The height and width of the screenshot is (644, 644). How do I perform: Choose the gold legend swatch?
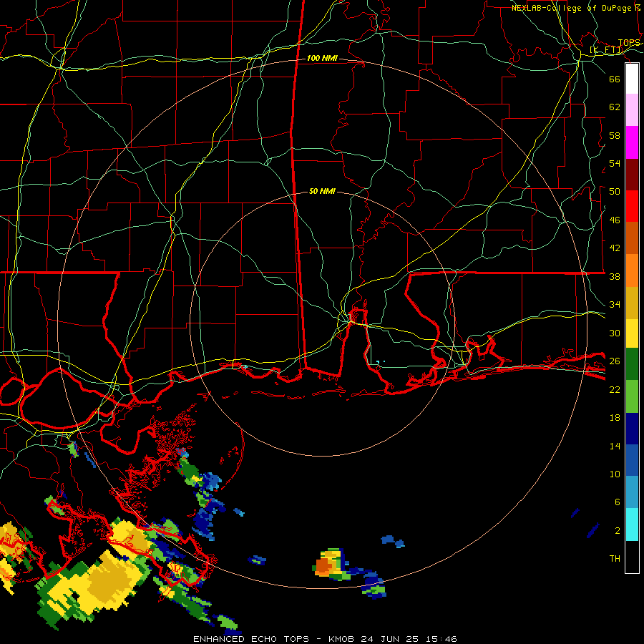(x=632, y=303)
